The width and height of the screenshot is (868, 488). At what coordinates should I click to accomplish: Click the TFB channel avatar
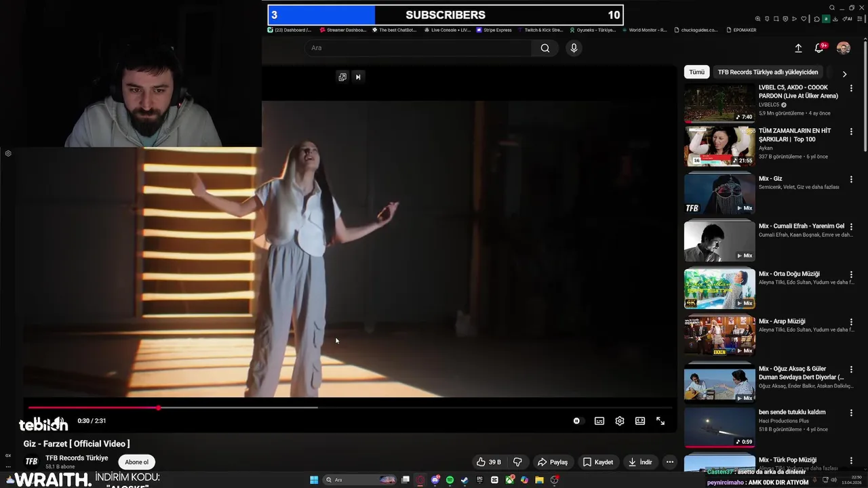click(x=31, y=462)
